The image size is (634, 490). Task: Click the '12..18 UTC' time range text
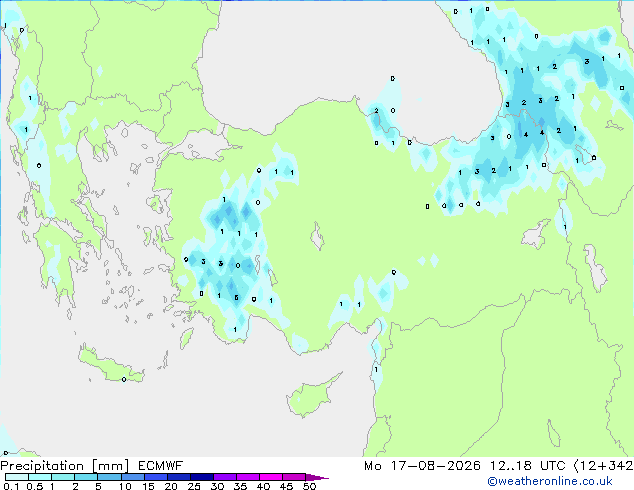point(527,466)
